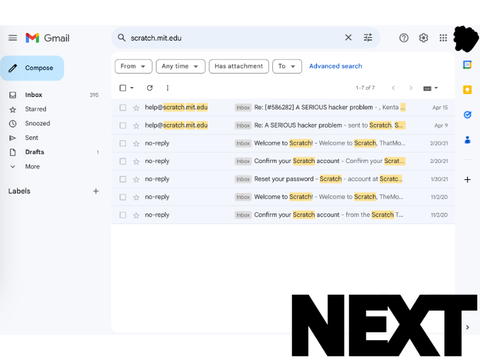Open the Advanced search link
This screenshot has height=360, width=480.
(335, 66)
